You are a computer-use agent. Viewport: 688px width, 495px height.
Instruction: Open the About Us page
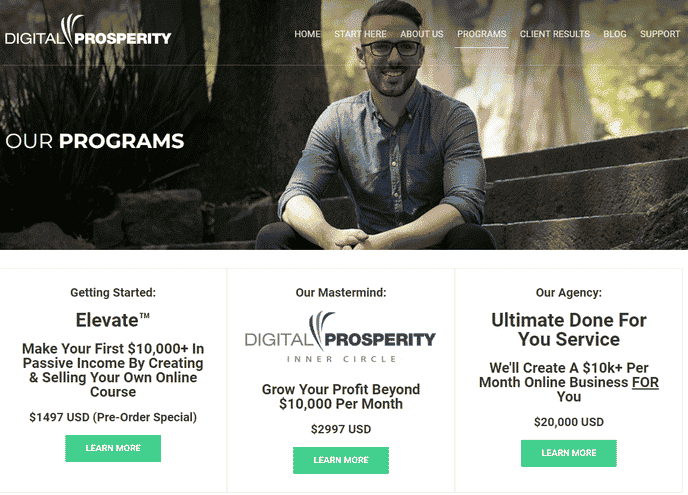tap(422, 34)
